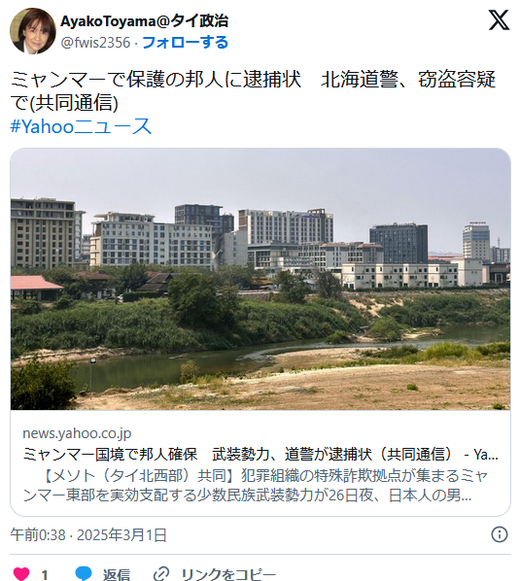The image size is (520, 581).
Task: Click the tweet text about 逮捕状
Action: (253, 91)
